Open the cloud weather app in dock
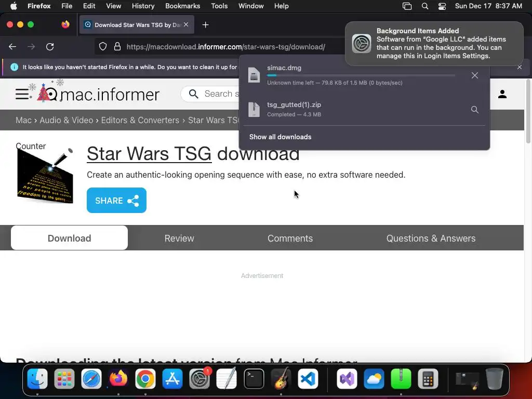Image resolution: width=532 pixels, height=399 pixels. (x=374, y=379)
